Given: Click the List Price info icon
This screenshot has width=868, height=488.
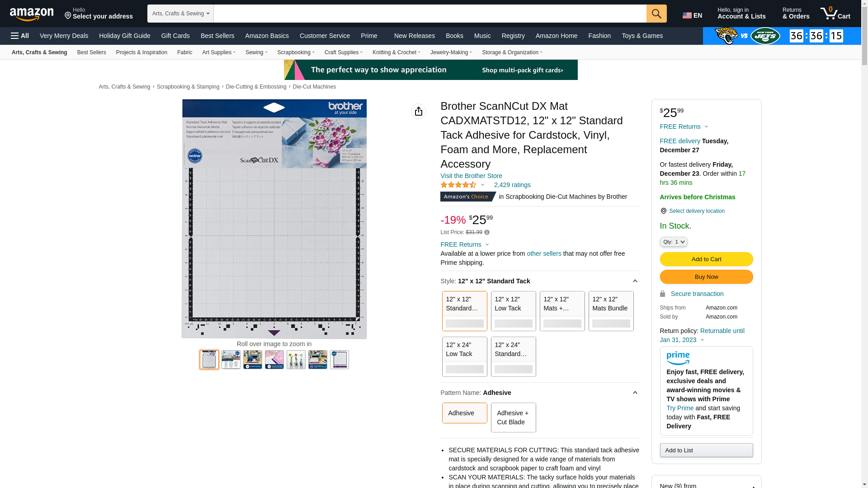Looking at the screenshot, I should coord(487,232).
